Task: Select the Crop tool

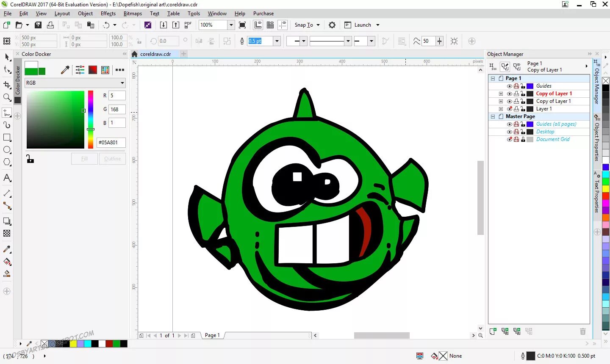Action: pos(7,85)
